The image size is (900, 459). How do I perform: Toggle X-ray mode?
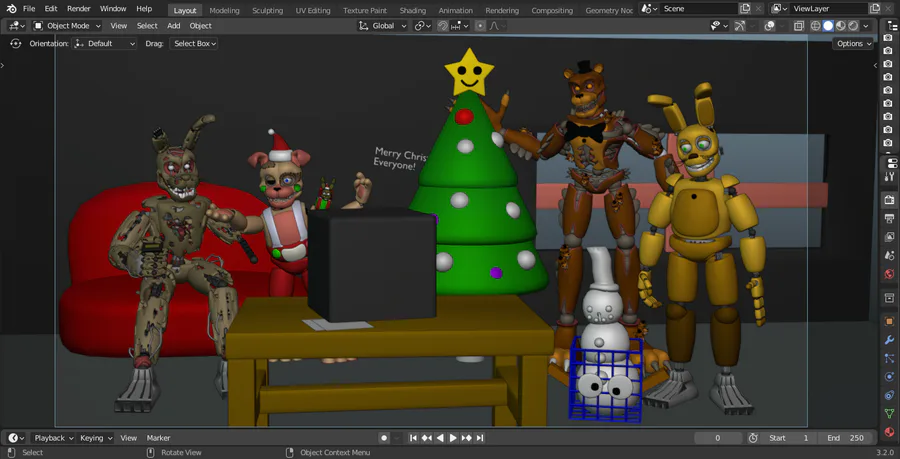[x=798, y=26]
